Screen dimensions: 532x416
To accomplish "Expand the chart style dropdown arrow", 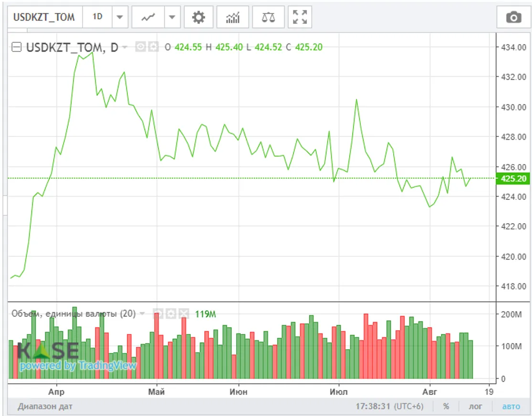I will pyautogui.click(x=172, y=18).
